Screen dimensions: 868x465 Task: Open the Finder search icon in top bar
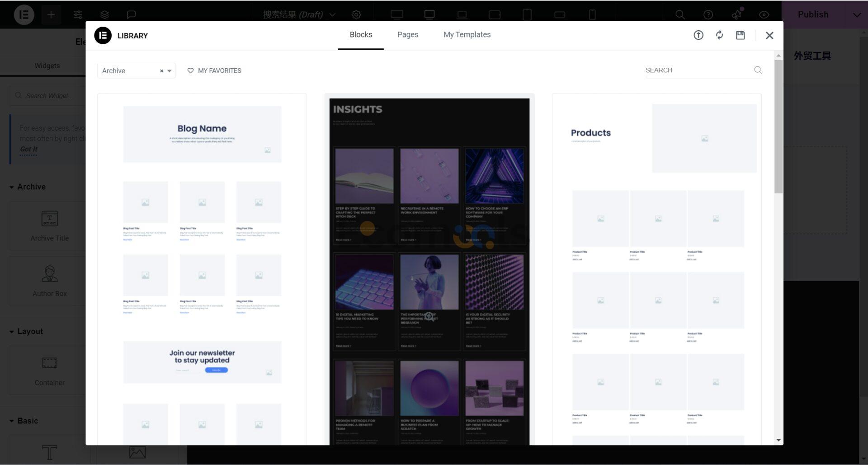(680, 14)
